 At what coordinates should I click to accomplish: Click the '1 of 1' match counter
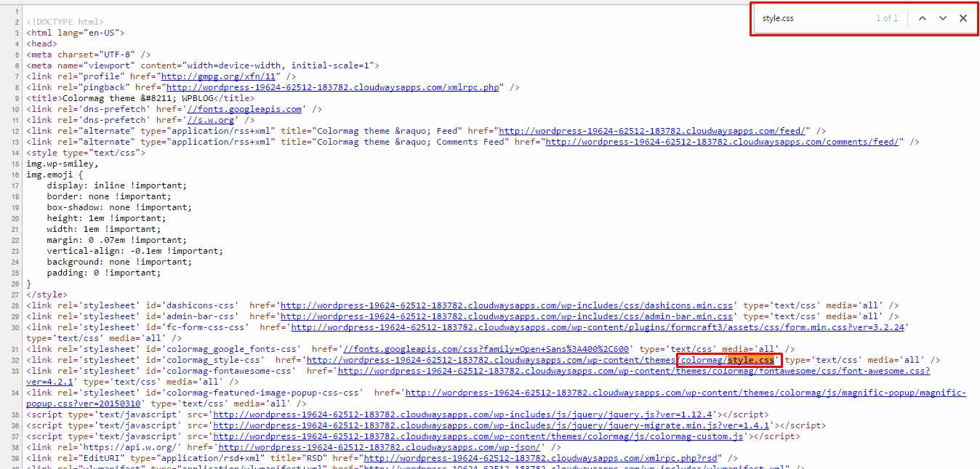(887, 18)
